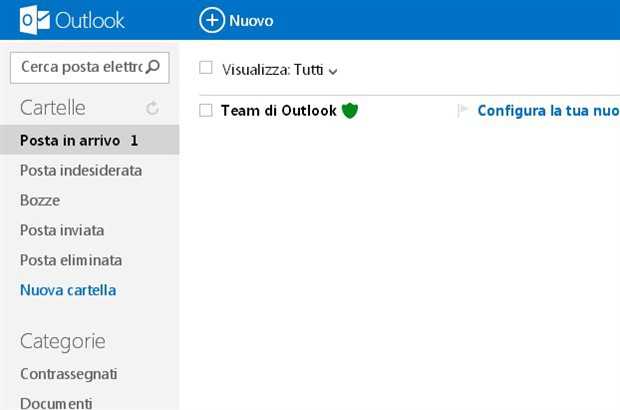Go to the Bozze folder
This screenshot has width=620, height=410.
click(x=40, y=200)
